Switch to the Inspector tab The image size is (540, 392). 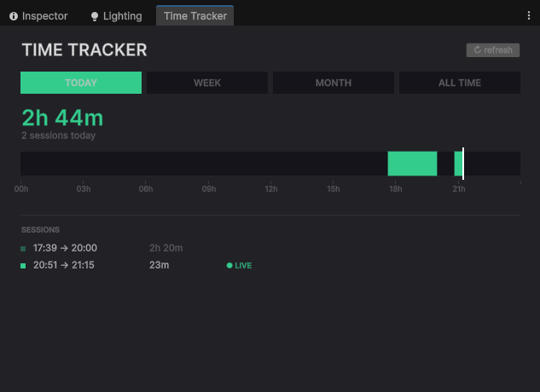(x=38, y=16)
